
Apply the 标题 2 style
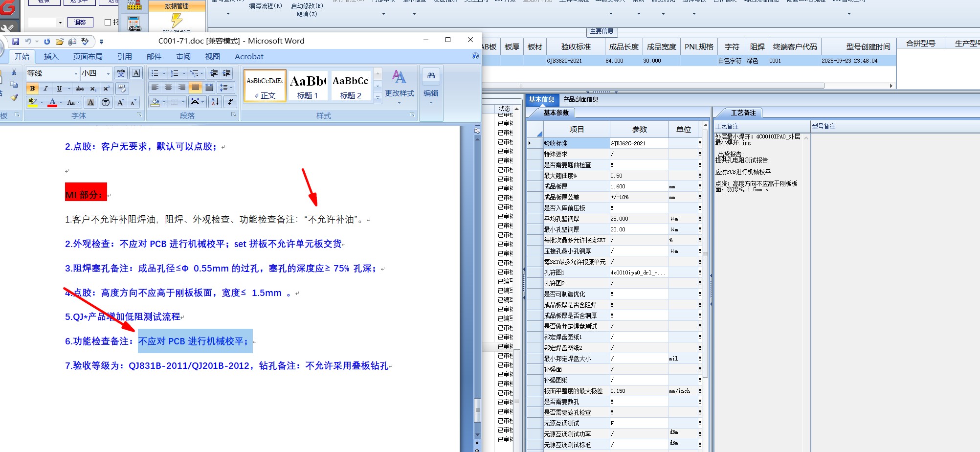[x=351, y=86]
